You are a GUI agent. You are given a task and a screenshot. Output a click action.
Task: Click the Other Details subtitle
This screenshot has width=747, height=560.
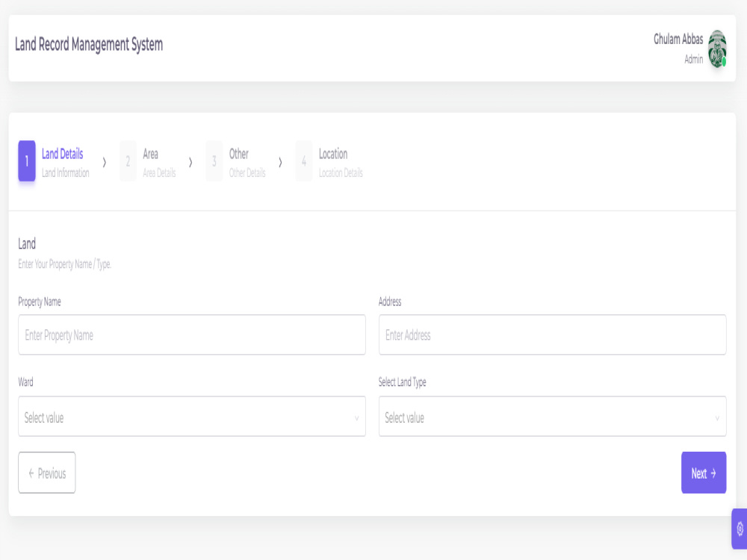tap(247, 173)
